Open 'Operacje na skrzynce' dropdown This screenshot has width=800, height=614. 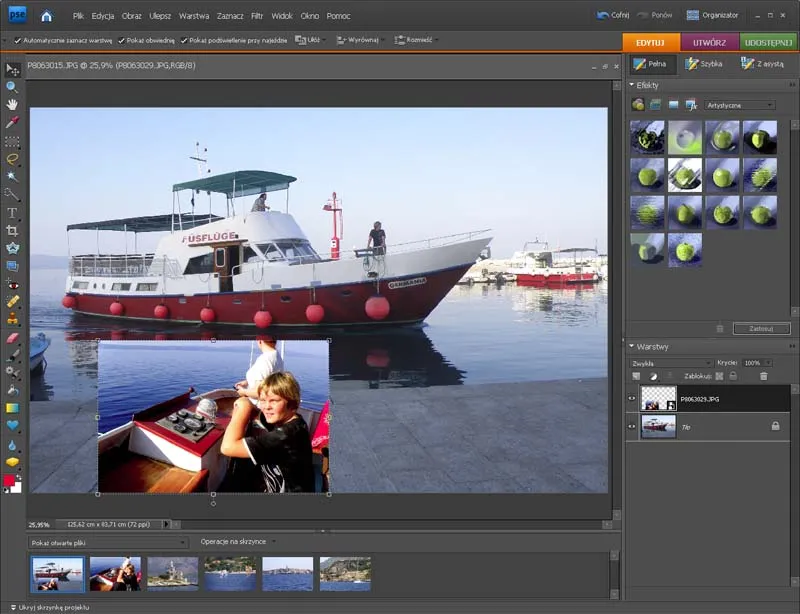click(x=238, y=542)
